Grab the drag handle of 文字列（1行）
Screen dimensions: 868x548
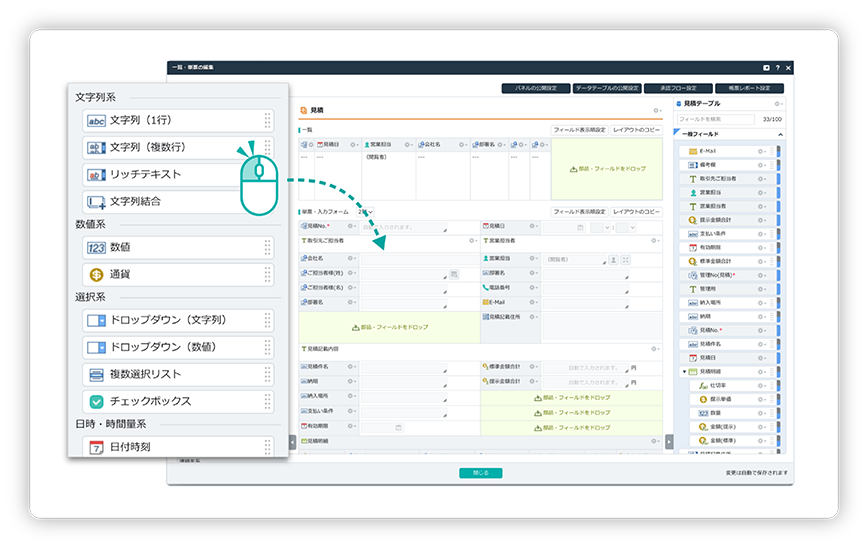tap(267, 120)
